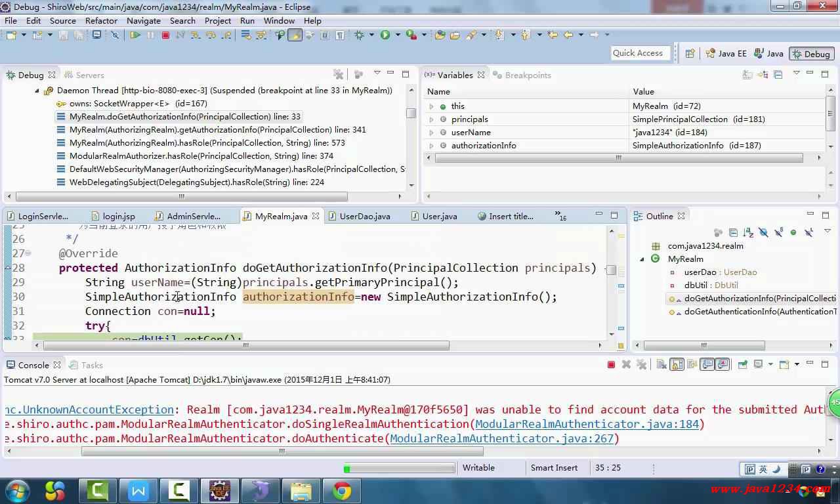
Task: Click the Step Over toolbar icon
Action: [211, 35]
